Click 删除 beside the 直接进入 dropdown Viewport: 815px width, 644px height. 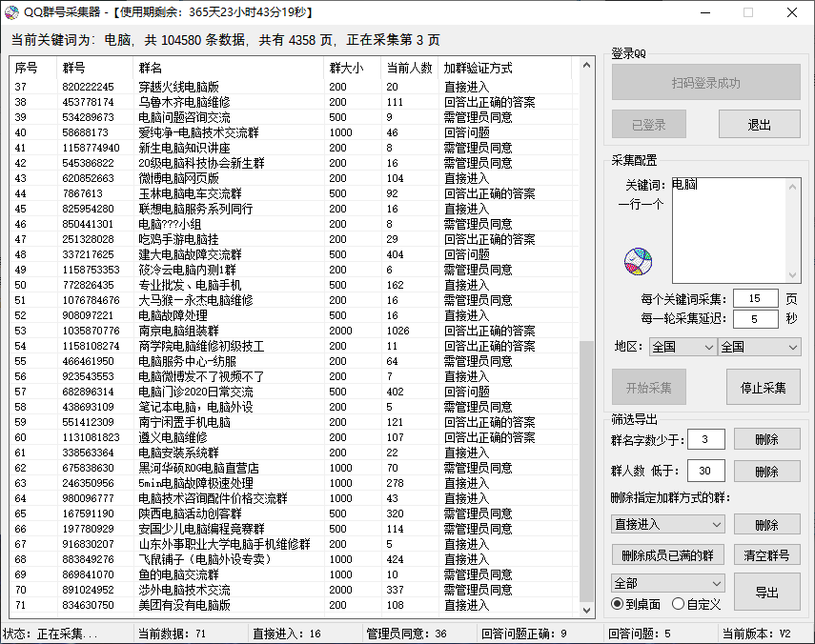tap(766, 525)
